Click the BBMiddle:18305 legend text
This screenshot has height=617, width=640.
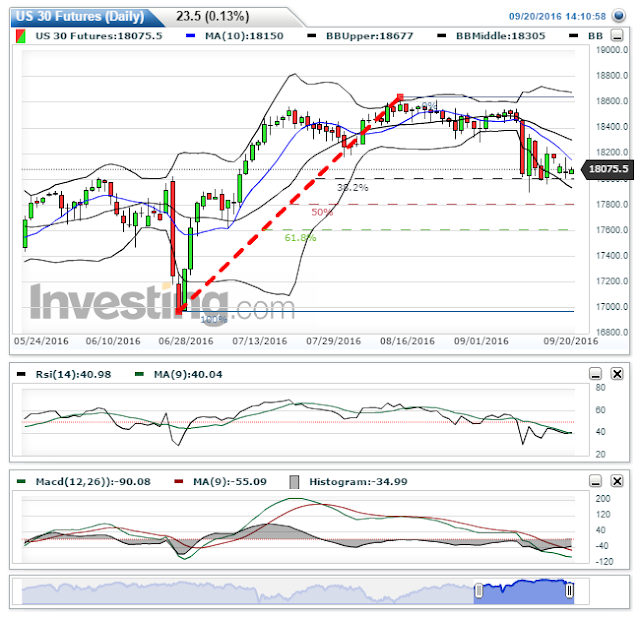coord(500,36)
